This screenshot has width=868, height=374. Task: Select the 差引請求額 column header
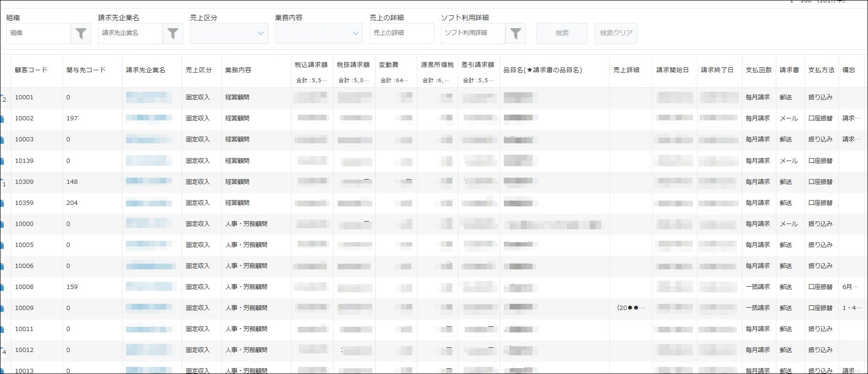[478, 64]
